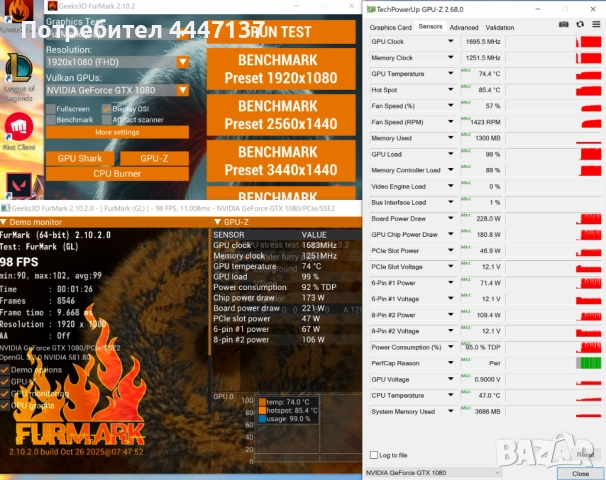Enable the Benchmark checkbox in FurMark

coord(51,120)
